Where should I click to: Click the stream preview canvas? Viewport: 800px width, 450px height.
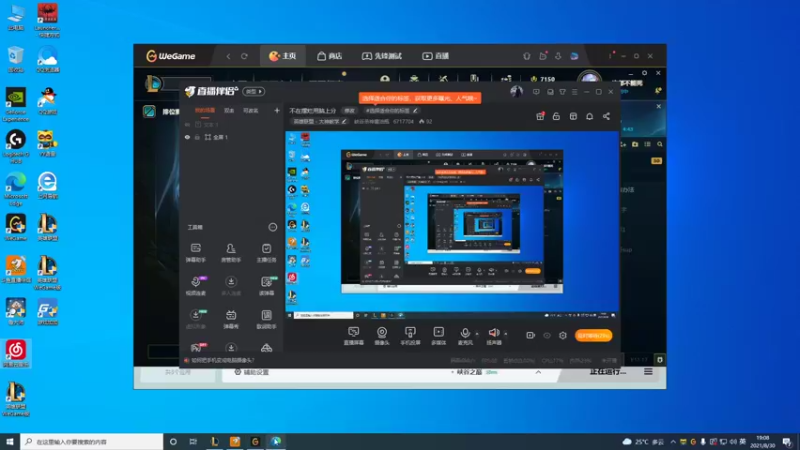(452, 224)
